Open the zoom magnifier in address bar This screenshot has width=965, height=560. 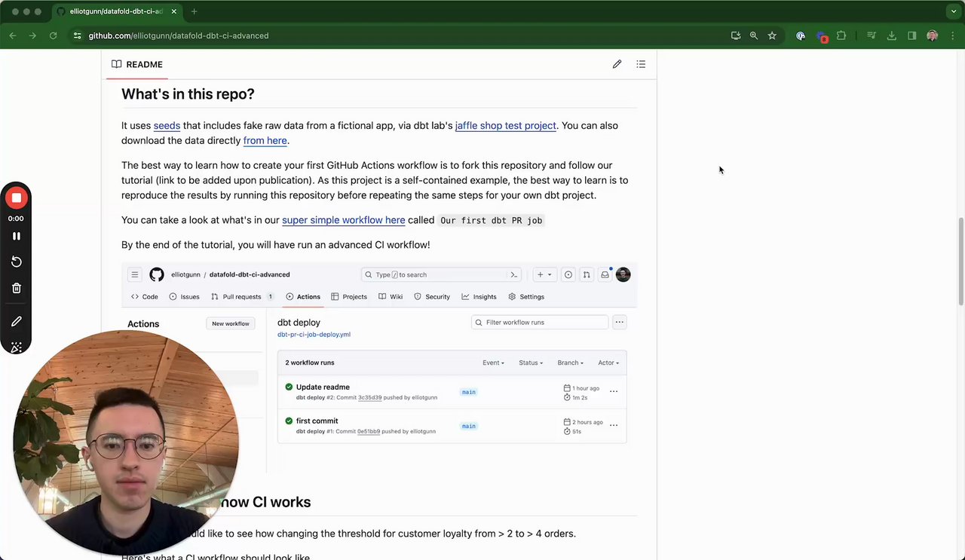pyautogui.click(x=754, y=35)
